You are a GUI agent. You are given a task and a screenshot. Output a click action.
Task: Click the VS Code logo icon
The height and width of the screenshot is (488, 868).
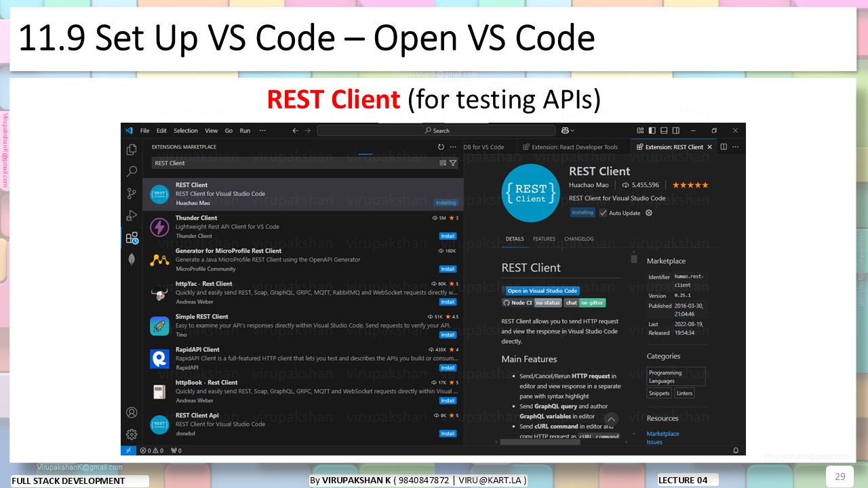(x=129, y=131)
